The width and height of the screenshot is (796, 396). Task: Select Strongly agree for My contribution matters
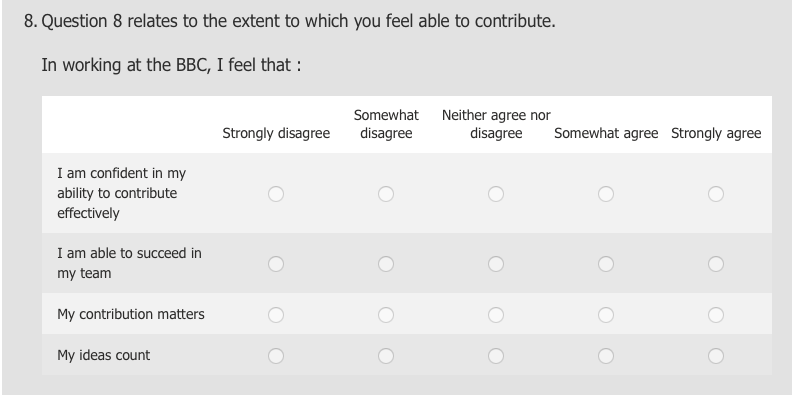716,315
